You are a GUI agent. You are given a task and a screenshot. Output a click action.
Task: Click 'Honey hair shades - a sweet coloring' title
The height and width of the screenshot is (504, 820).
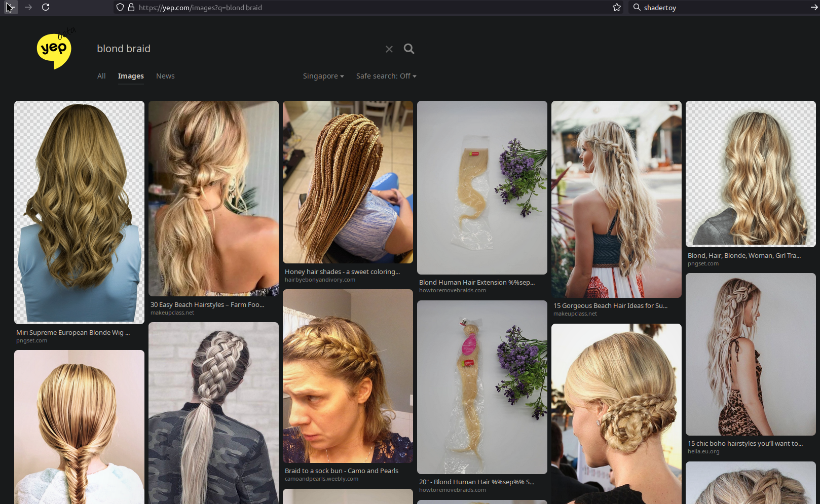pos(342,272)
